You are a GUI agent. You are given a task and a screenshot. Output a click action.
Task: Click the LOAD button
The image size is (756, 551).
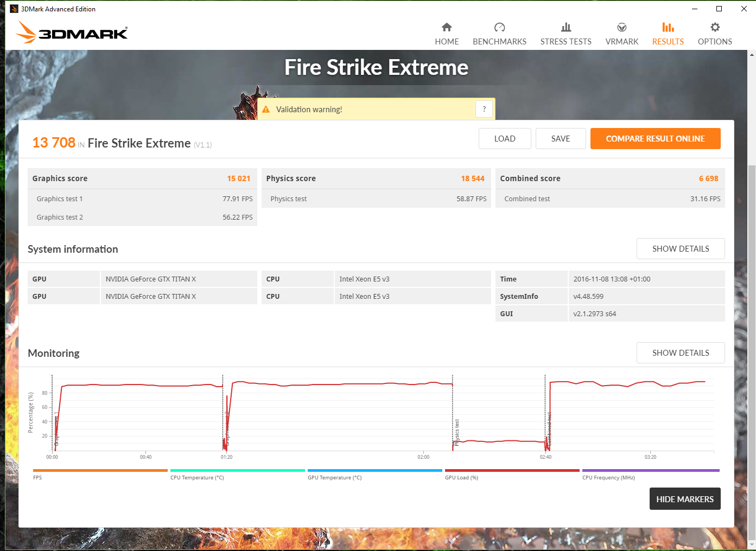(505, 138)
